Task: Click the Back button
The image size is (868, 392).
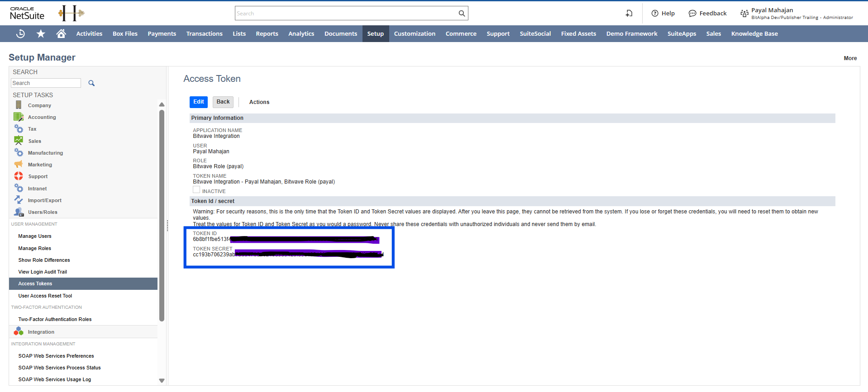Action: coord(223,102)
